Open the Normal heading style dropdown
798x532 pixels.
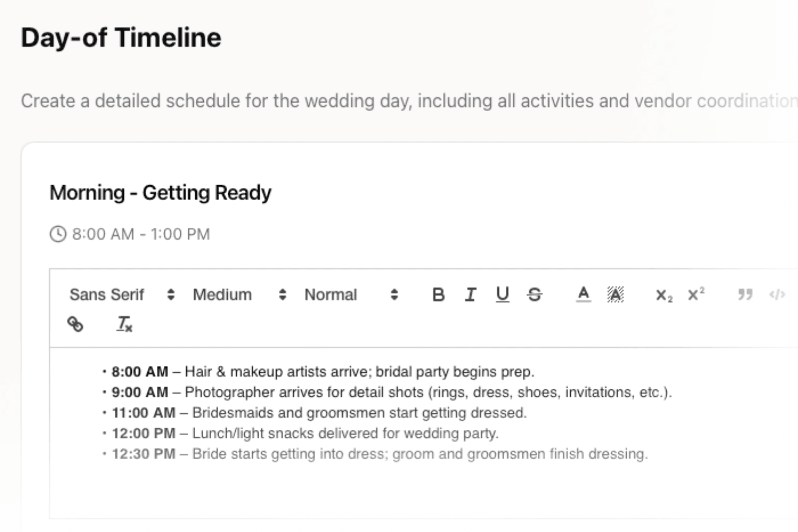coord(351,295)
